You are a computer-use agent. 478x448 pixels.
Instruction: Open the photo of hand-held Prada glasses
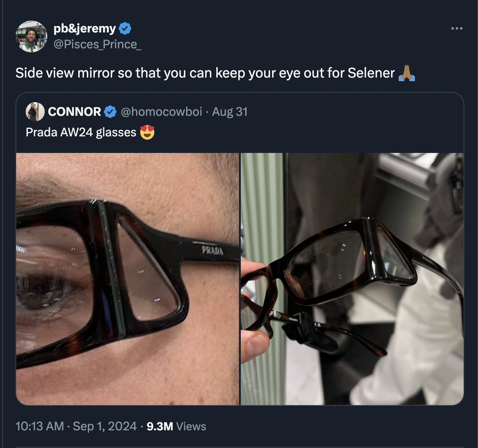[352, 279]
